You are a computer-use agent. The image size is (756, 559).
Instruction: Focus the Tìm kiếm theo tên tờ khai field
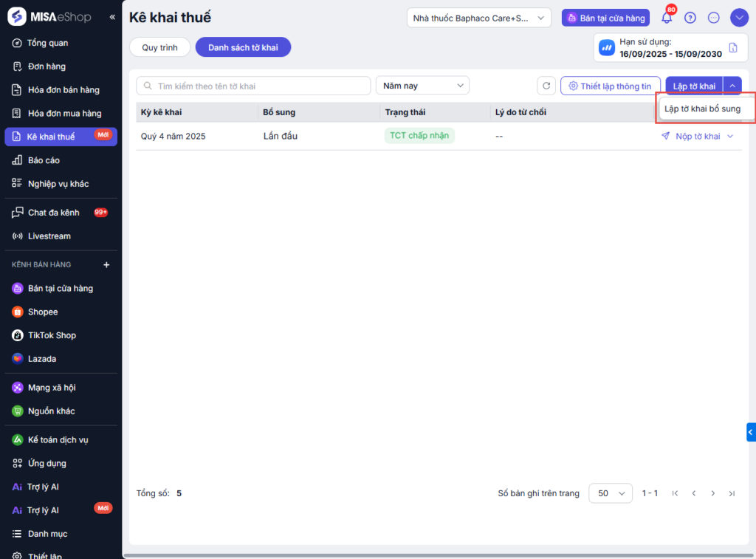(x=254, y=86)
